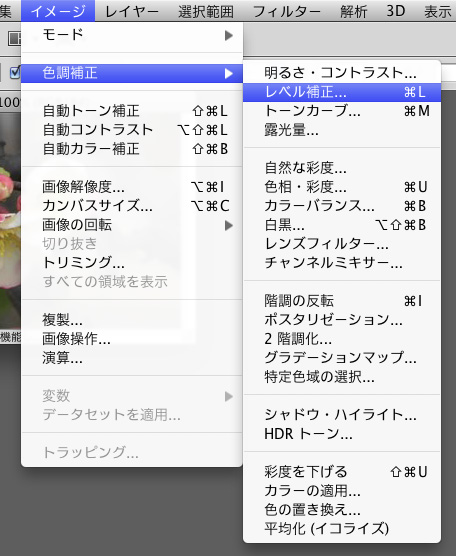The height and width of the screenshot is (556, 456).
Task: Open 色相・彩度 adjustment dialog
Action: click(x=342, y=187)
